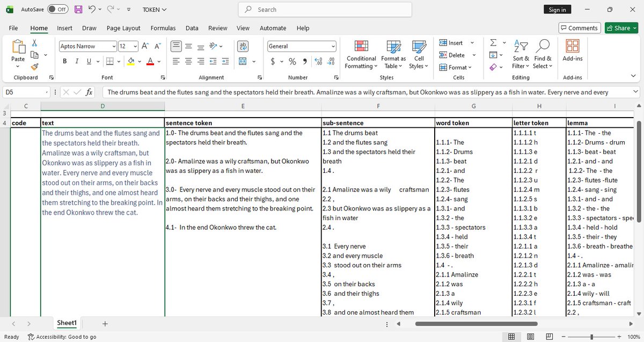The image size is (644, 342).
Task: Switch to the Formulas tab
Action: [163, 28]
